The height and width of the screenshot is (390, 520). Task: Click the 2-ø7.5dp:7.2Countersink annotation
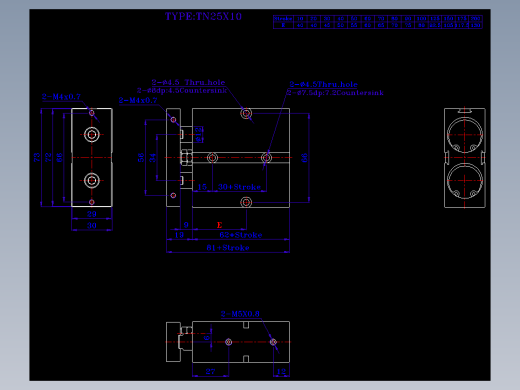335,93
